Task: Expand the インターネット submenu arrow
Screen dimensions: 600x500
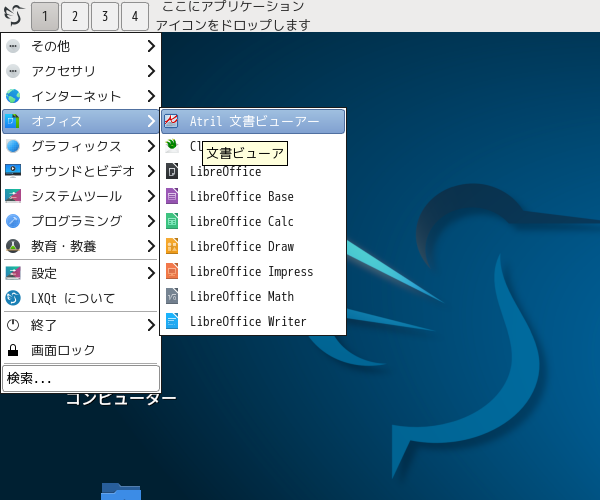Action: [151, 96]
